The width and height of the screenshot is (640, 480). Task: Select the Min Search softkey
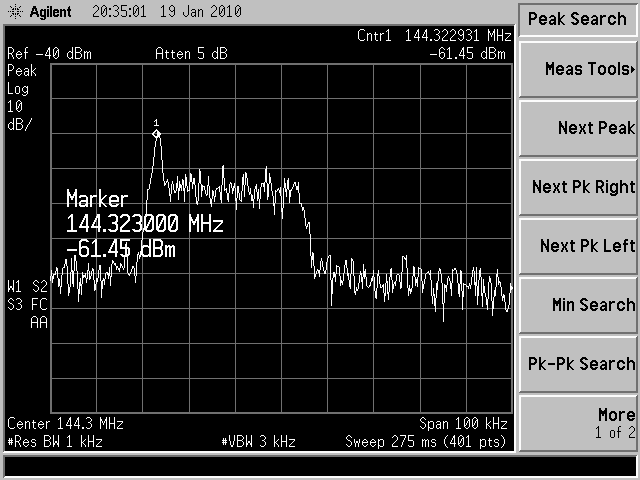click(x=578, y=305)
